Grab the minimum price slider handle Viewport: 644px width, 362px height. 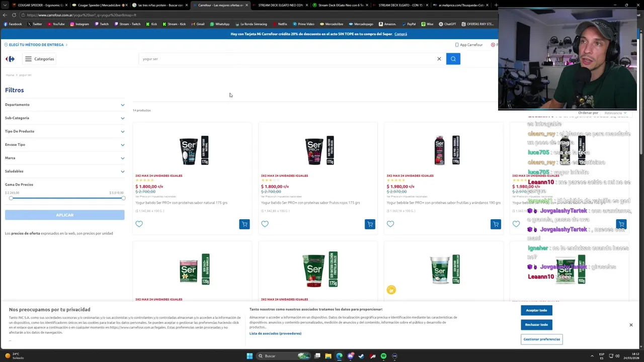coord(11,198)
